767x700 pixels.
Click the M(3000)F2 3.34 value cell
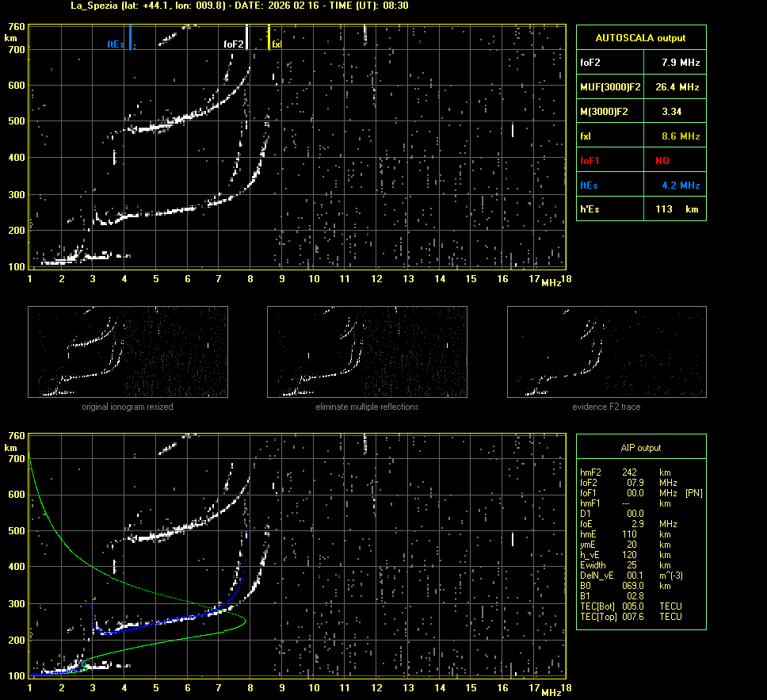tap(672, 112)
